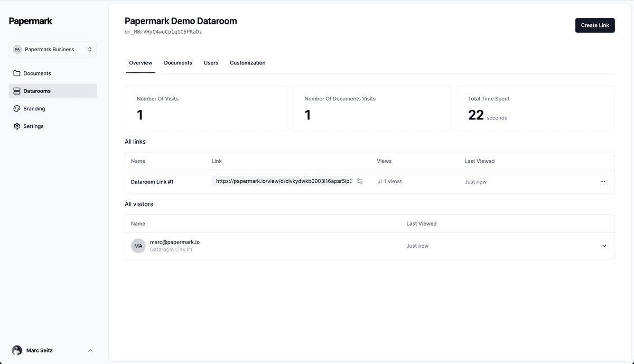This screenshot has width=634, height=364.
Task: Click the Number Of Documents Visits card
Action: point(372,108)
